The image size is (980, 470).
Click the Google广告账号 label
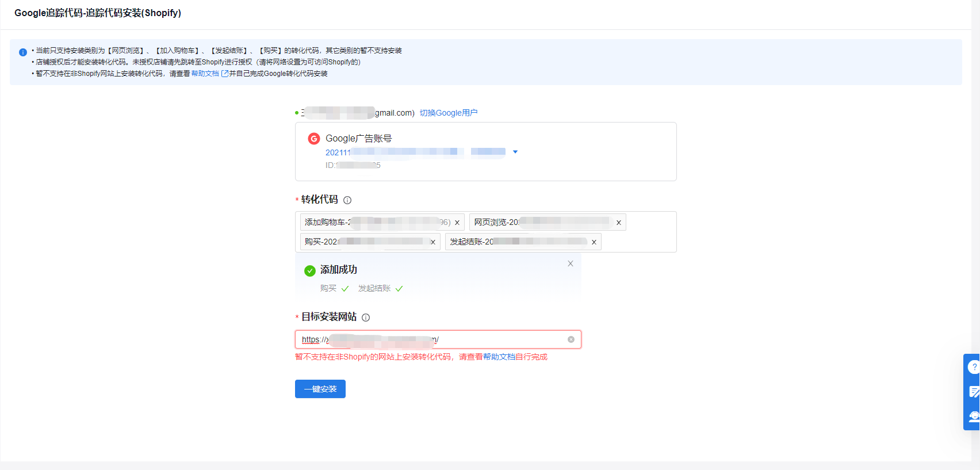pyautogui.click(x=359, y=139)
